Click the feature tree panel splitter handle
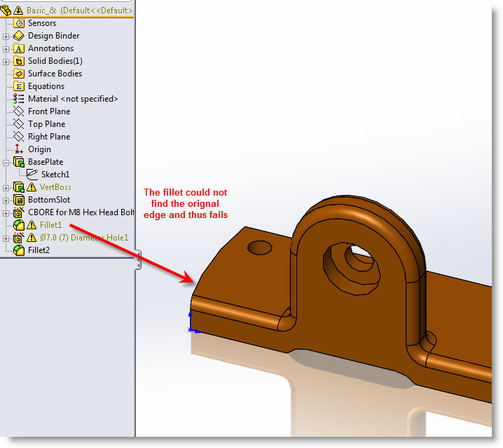This screenshot has width=503, height=448. (x=138, y=261)
